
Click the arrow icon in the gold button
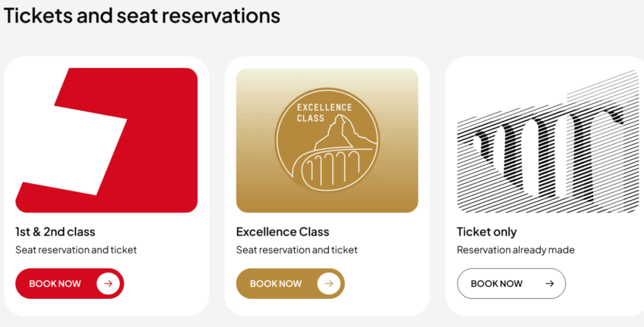click(328, 284)
